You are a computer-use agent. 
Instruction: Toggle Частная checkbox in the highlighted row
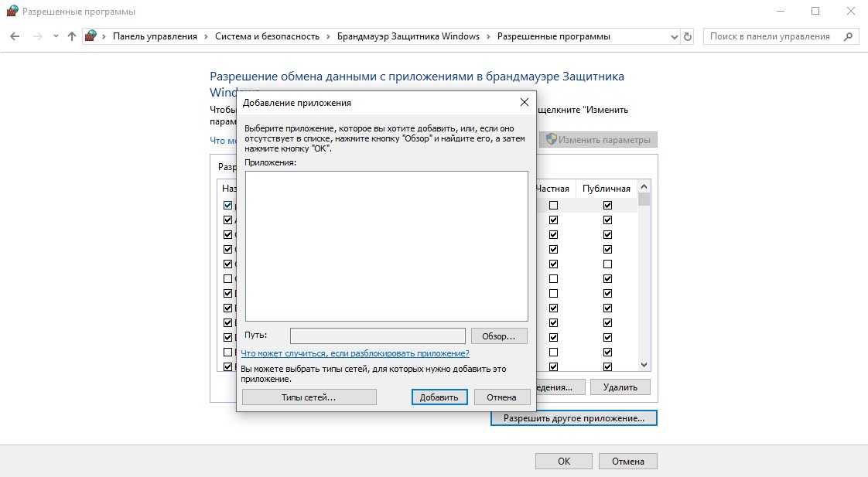click(553, 206)
